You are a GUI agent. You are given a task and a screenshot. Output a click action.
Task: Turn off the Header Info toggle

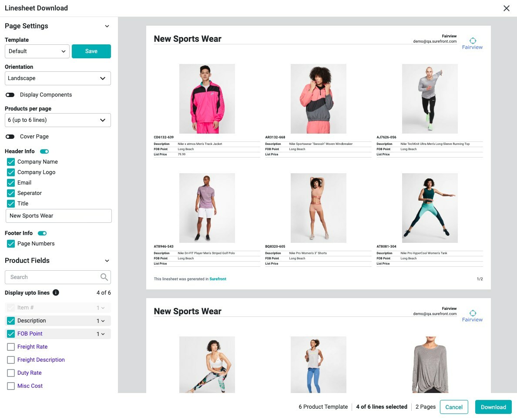tap(44, 151)
